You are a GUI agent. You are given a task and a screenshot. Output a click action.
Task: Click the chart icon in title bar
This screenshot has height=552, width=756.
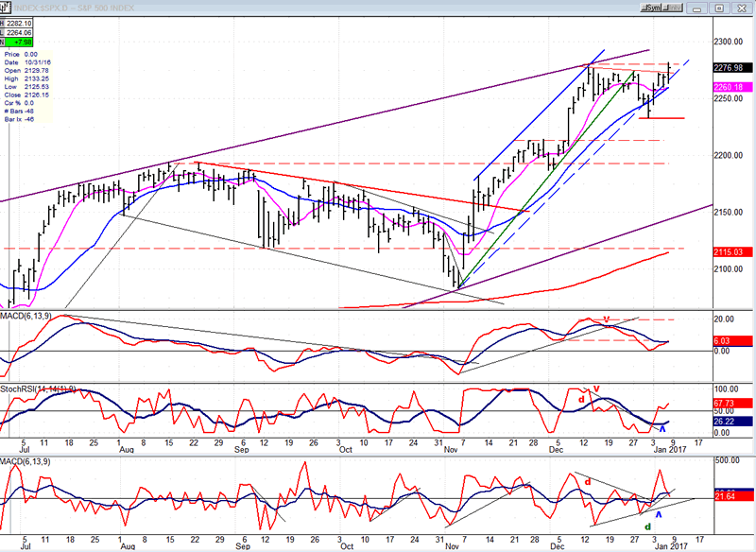(6, 7)
